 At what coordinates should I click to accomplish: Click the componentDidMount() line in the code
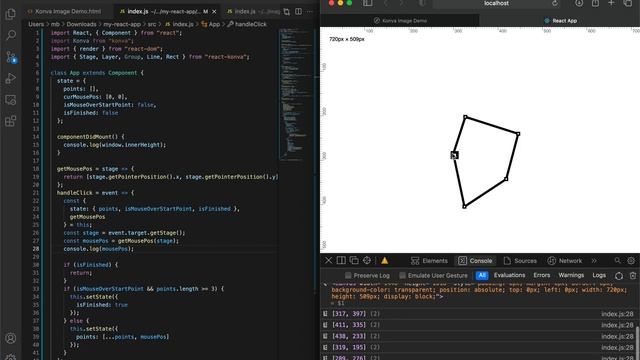[91, 137]
